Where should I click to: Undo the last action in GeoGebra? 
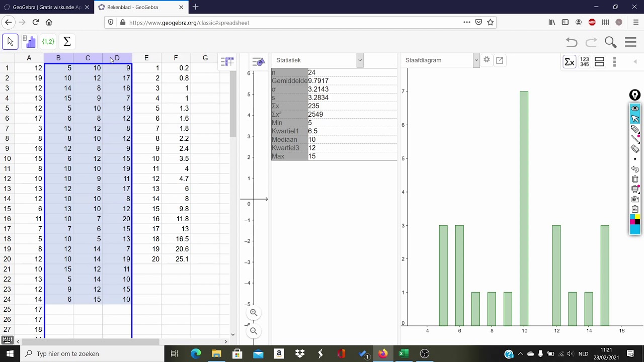tap(571, 42)
